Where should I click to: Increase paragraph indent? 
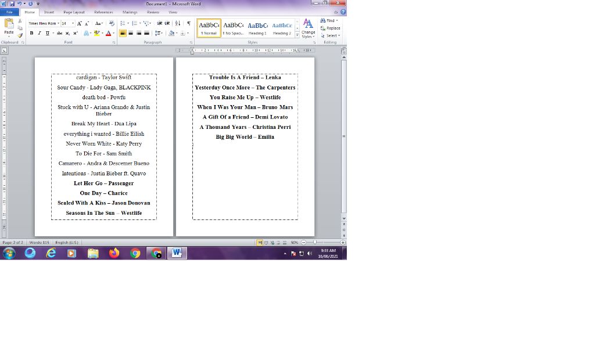pos(167,23)
